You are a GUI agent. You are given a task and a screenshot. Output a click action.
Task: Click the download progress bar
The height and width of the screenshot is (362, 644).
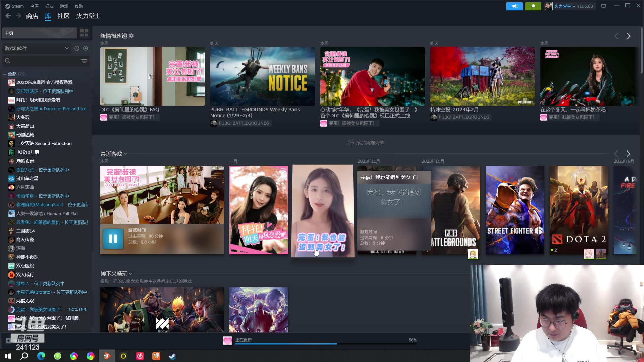click(x=325, y=344)
